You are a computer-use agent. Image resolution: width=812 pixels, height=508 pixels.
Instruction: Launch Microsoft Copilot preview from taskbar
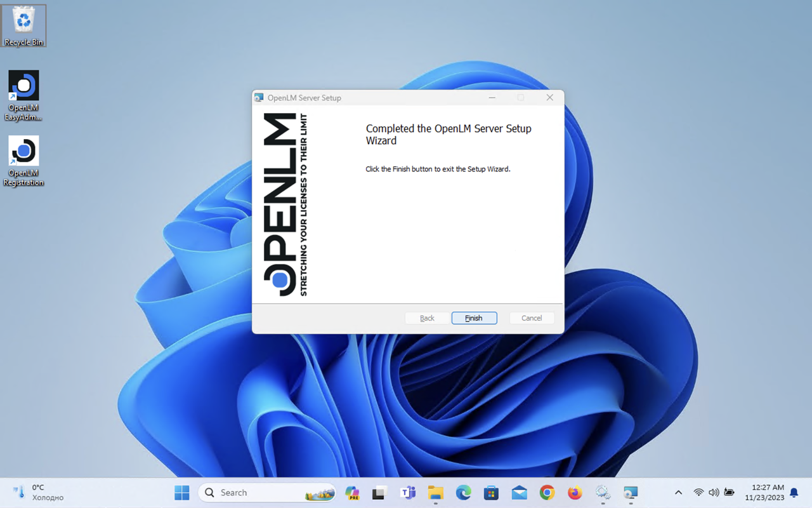pyautogui.click(x=352, y=493)
